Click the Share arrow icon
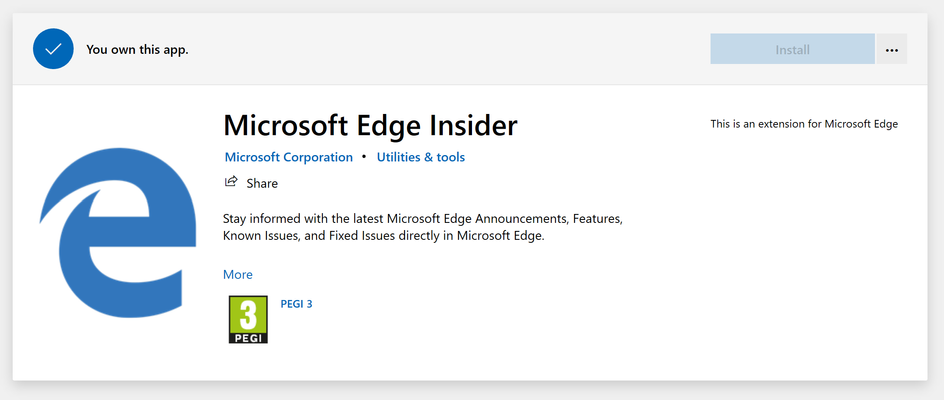The width and height of the screenshot is (944, 400). coord(231,181)
